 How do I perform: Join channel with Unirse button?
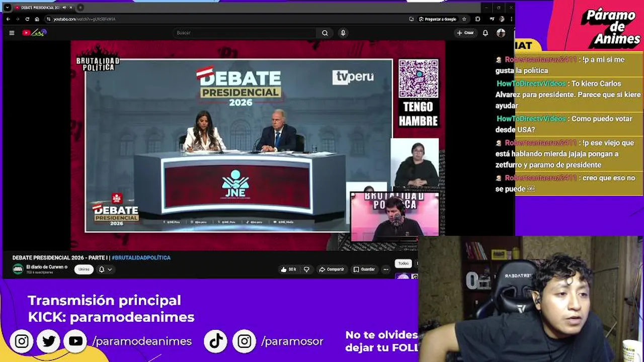tap(84, 269)
